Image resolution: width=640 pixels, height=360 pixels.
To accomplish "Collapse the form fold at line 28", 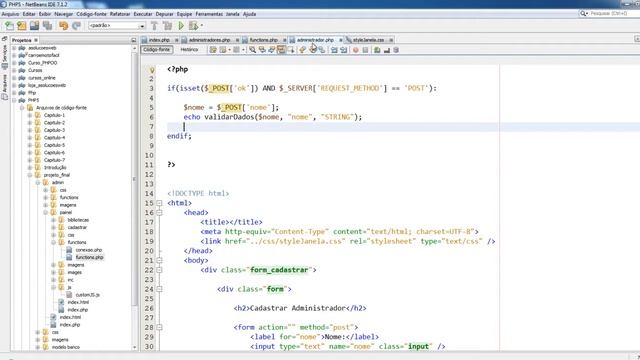I will click(x=159, y=327).
